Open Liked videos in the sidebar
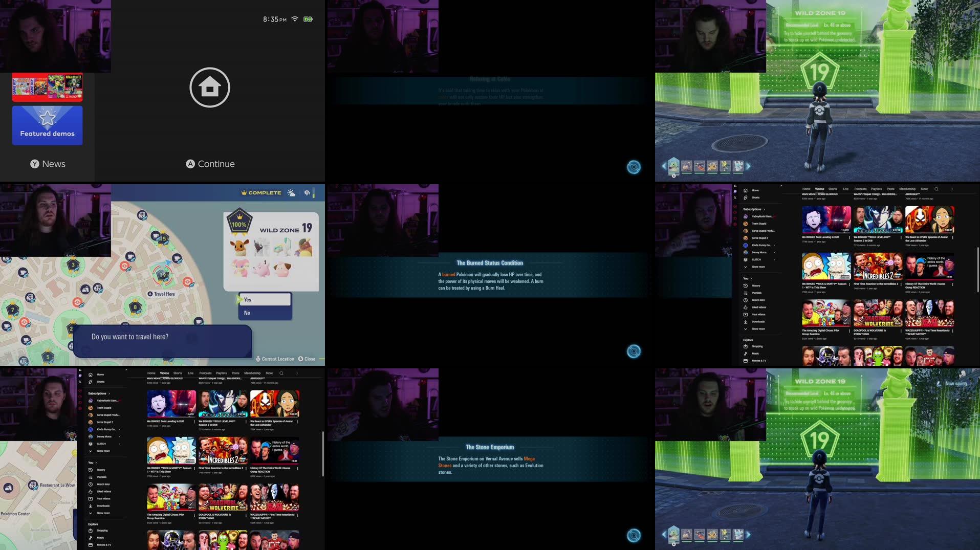The image size is (980, 550). [x=104, y=491]
